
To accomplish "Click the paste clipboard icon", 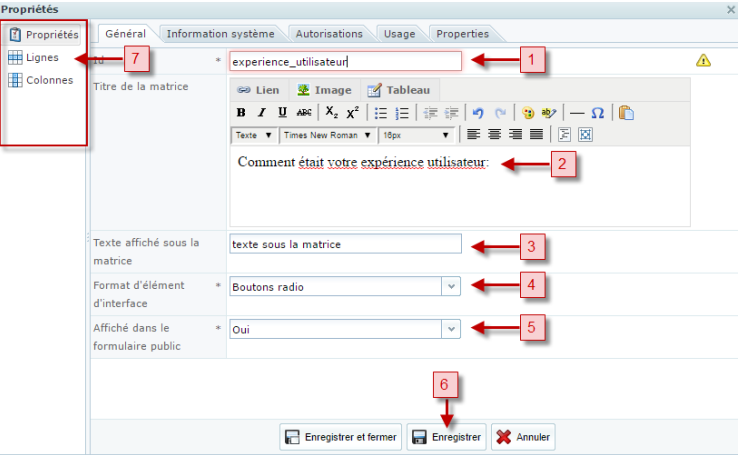I will coord(626,112).
